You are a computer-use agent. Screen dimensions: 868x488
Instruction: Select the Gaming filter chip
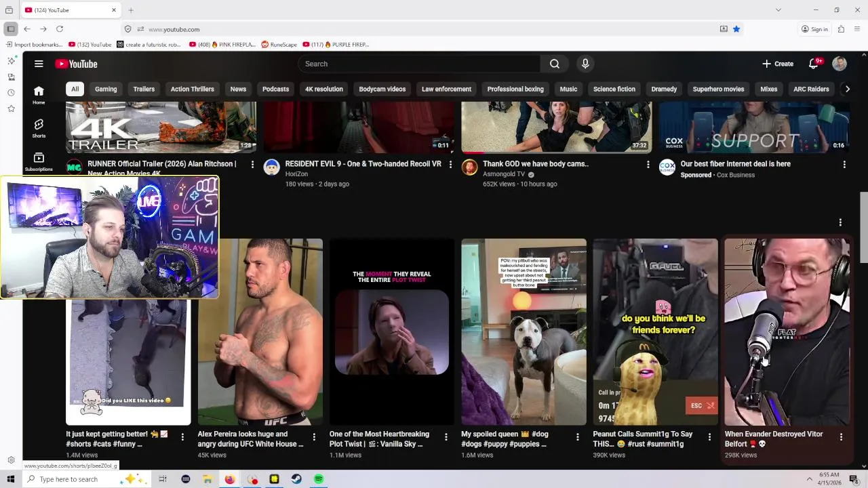[x=106, y=89]
